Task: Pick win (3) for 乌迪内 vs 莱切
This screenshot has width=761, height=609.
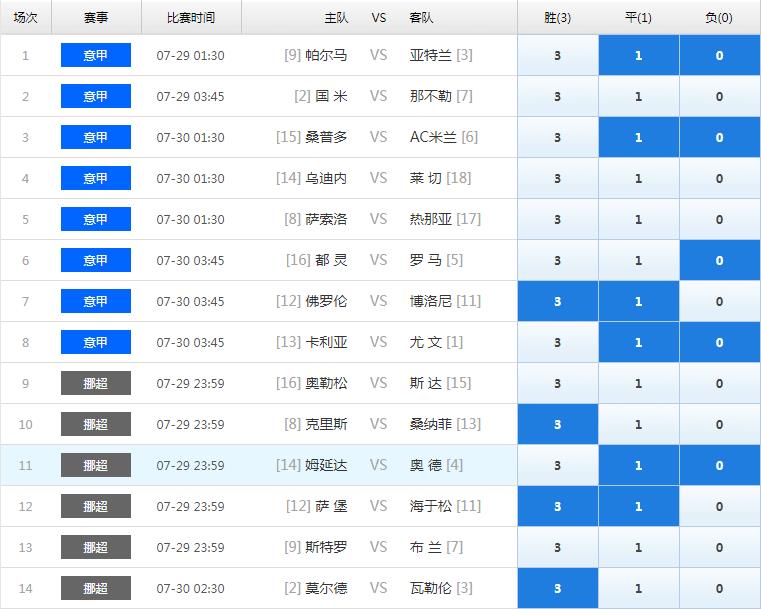Action: click(557, 178)
